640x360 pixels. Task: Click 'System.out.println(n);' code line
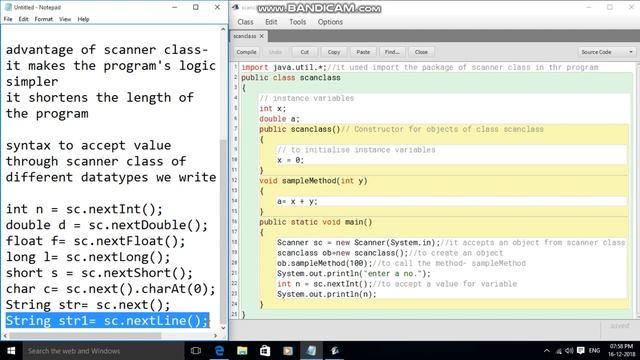click(x=327, y=294)
